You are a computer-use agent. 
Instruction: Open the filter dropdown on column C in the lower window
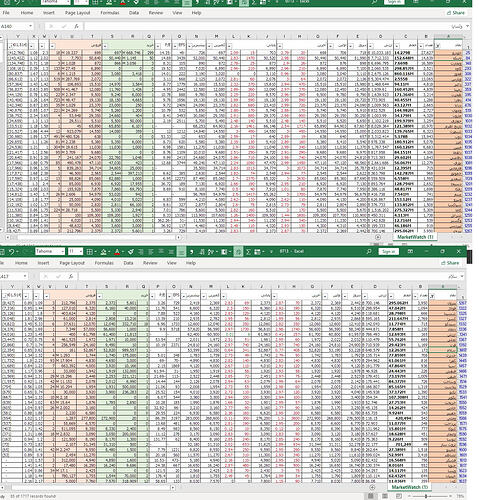pos(392,296)
